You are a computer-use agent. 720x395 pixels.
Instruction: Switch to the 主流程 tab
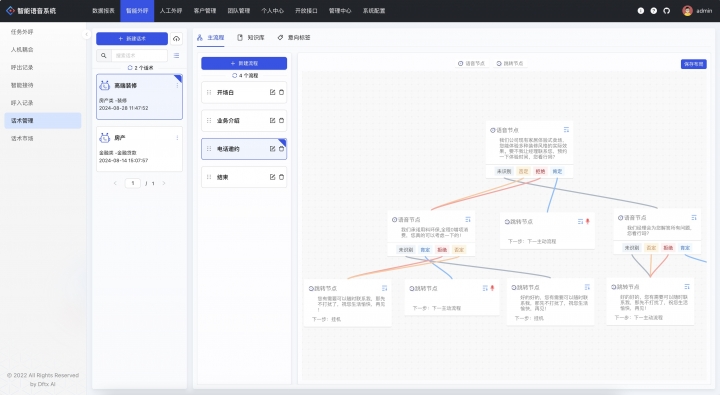(211, 38)
